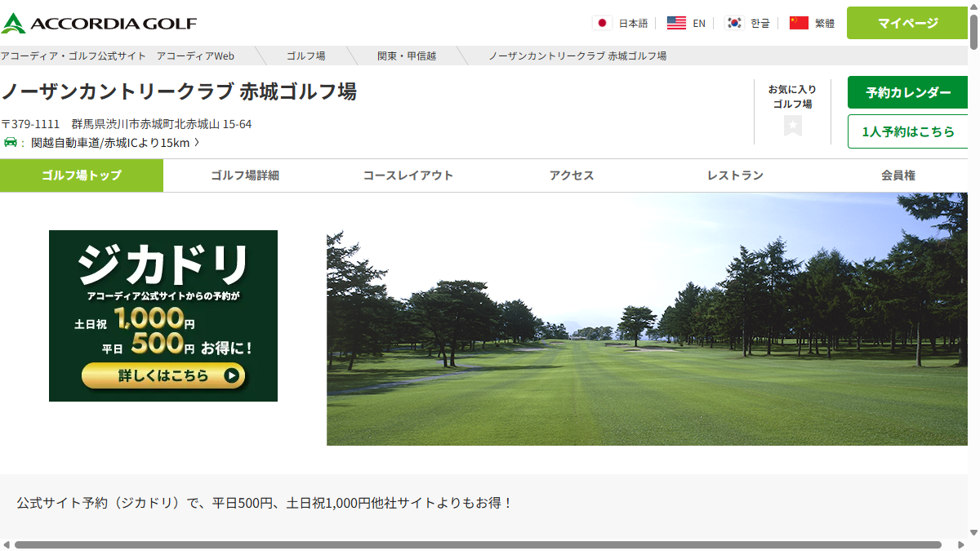Go to the ゴルフ場 breadcrumb

305,56
